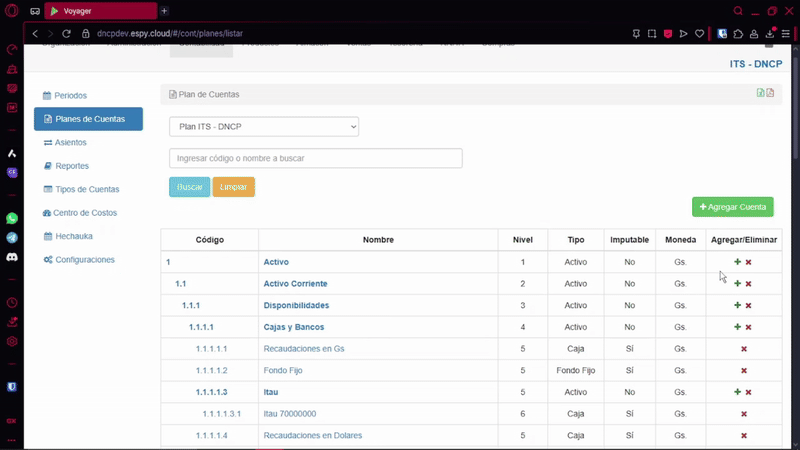
Task: Click the green Agregar Cuenta button
Action: 732,207
